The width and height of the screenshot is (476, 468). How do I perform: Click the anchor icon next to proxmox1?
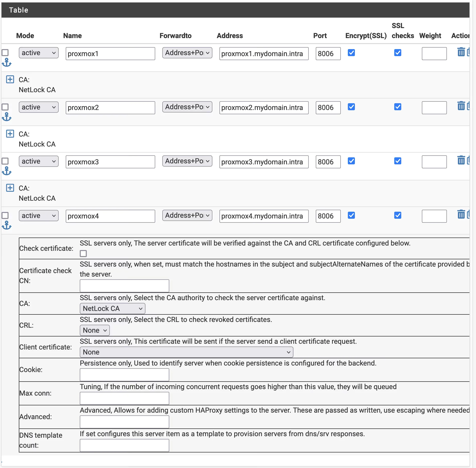coord(7,62)
